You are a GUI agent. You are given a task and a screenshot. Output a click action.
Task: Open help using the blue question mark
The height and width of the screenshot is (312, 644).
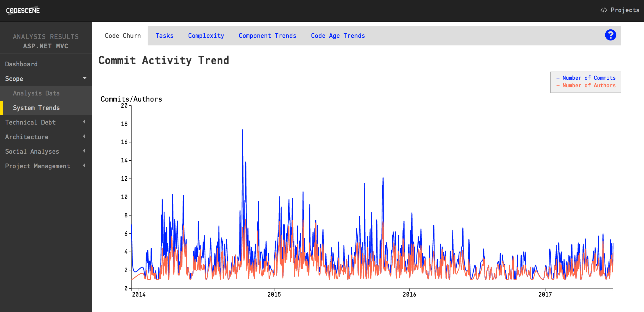610,35
